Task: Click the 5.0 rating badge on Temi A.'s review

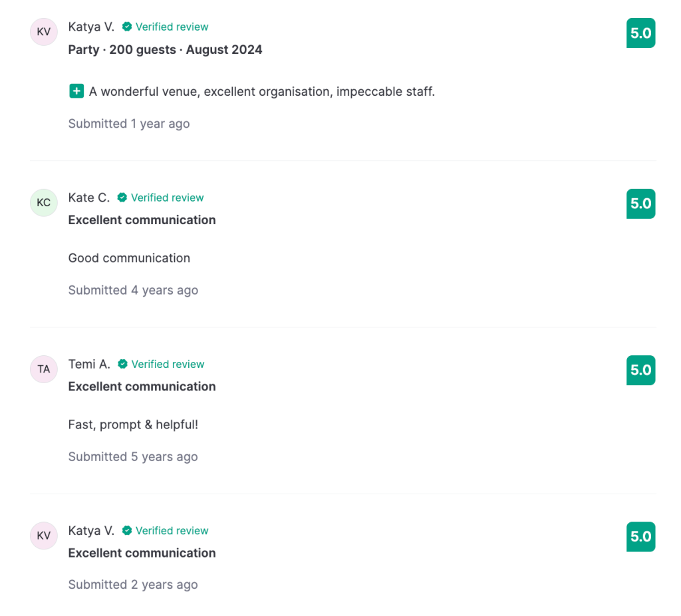Action: (640, 370)
